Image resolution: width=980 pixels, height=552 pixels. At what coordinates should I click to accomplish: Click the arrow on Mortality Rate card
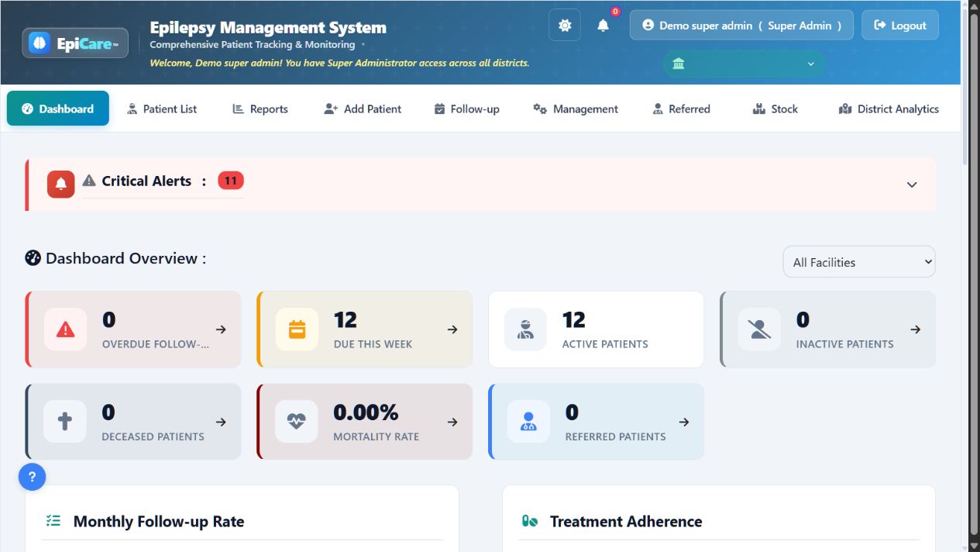click(452, 422)
